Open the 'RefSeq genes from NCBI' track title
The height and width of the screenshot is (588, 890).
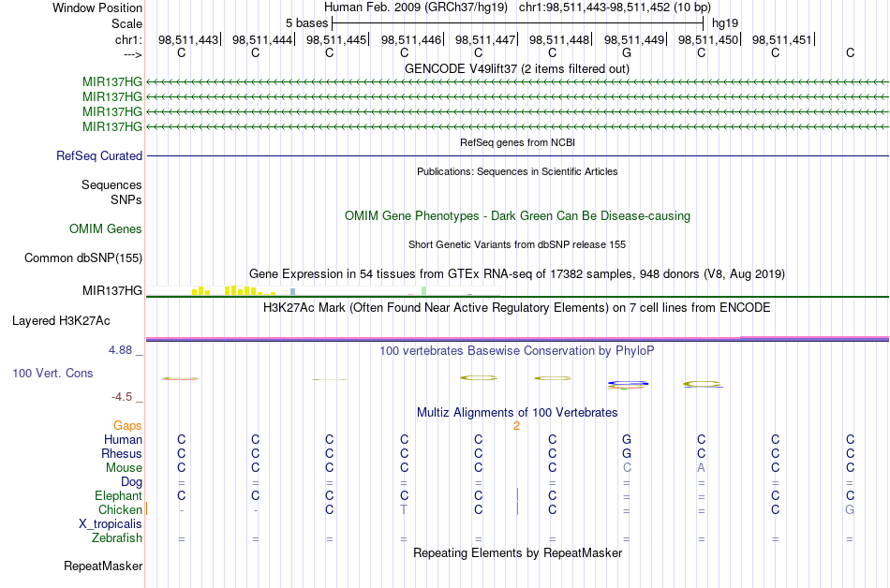517,142
